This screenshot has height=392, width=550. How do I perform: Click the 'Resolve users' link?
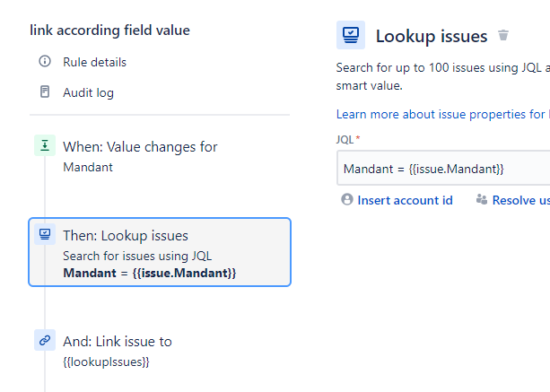[520, 200]
